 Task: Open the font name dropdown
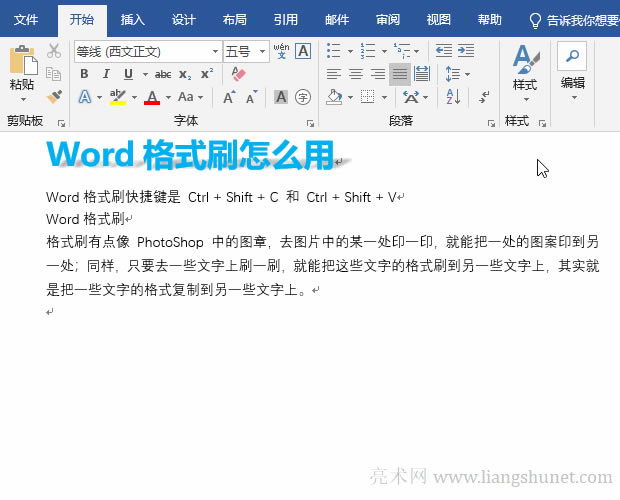click(x=215, y=51)
